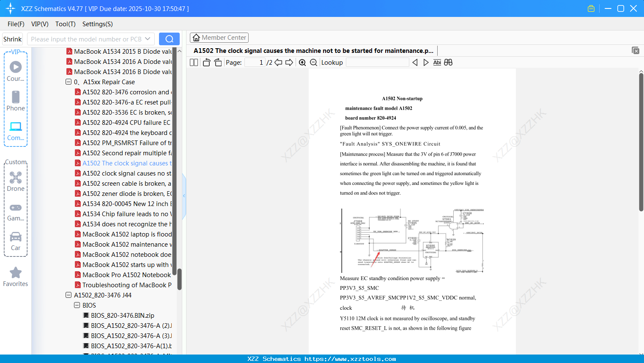This screenshot has height=363, width=644.
Task: Select the Computer category icon
Action: coord(16,131)
